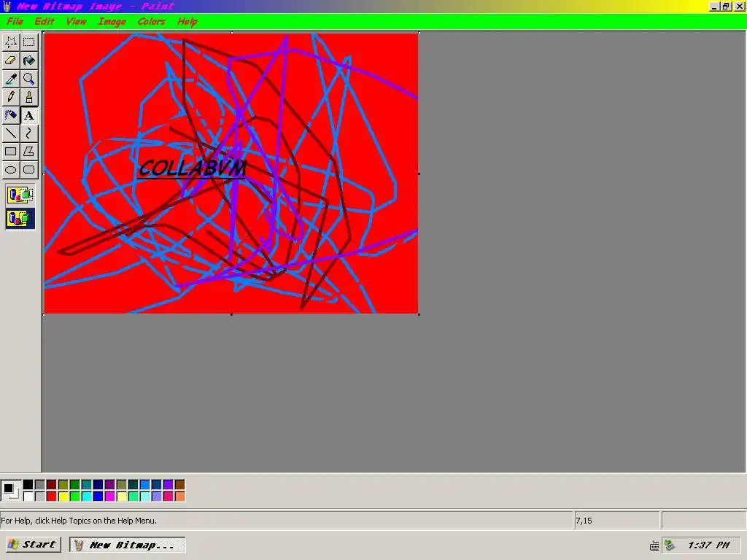Viewport: 747px width, 560px height.
Task: Choose the Ellipse shape tool
Action: [11, 169]
